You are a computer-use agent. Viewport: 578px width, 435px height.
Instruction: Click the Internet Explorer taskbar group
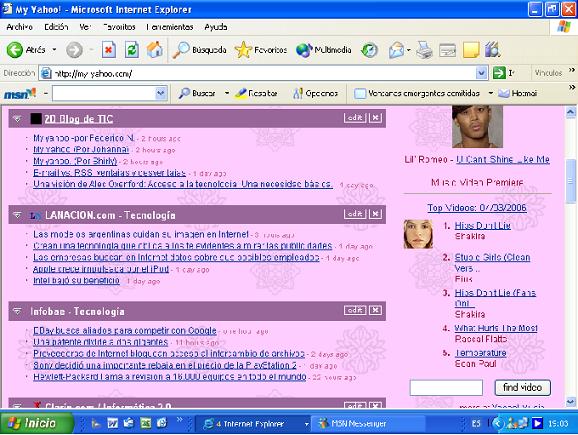[x=253, y=424]
